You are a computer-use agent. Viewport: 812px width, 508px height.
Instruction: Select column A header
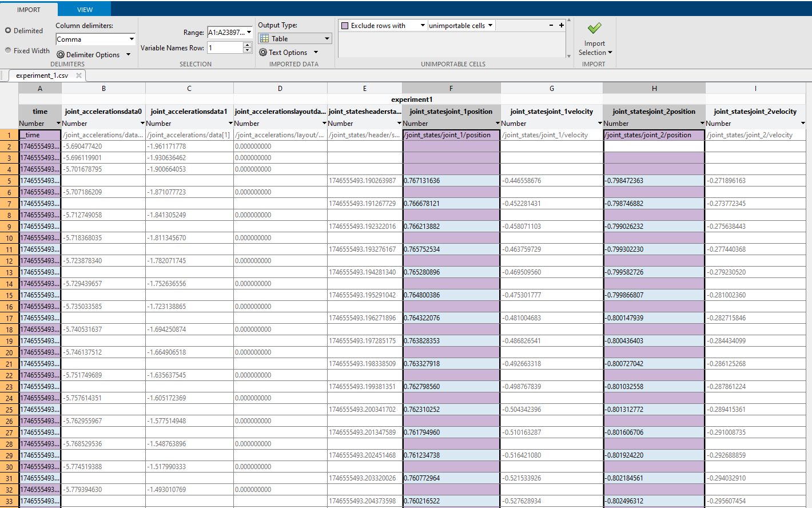(x=40, y=88)
